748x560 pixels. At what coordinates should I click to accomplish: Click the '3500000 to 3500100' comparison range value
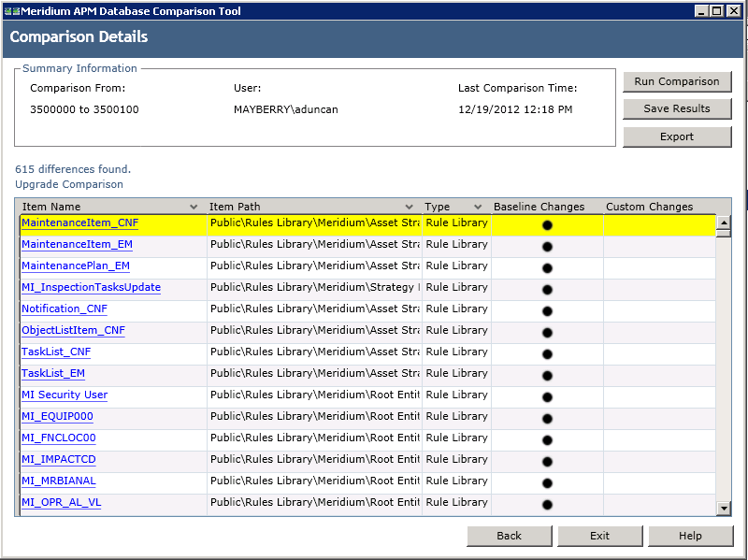coord(84,109)
